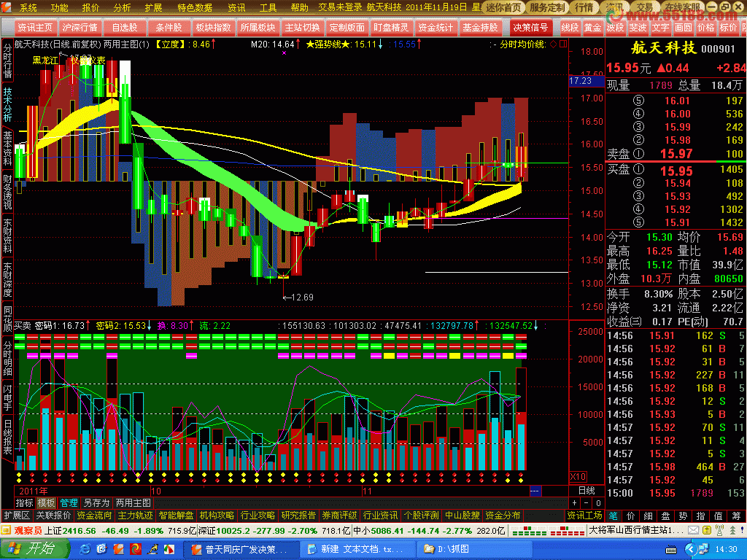Expand hidden system tray icons arrow

point(692,550)
